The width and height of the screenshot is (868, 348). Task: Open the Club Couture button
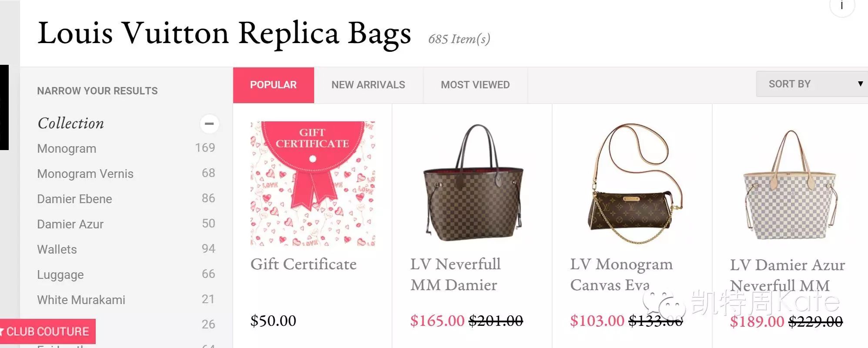[47, 331]
